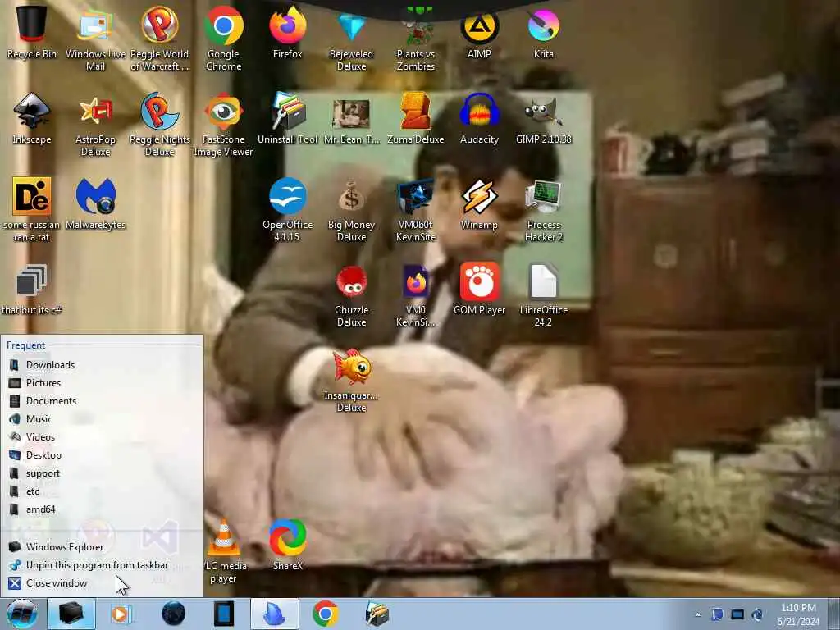Image resolution: width=840 pixels, height=630 pixels.
Task: Open Downloads from the jump list
Action: pos(102,365)
